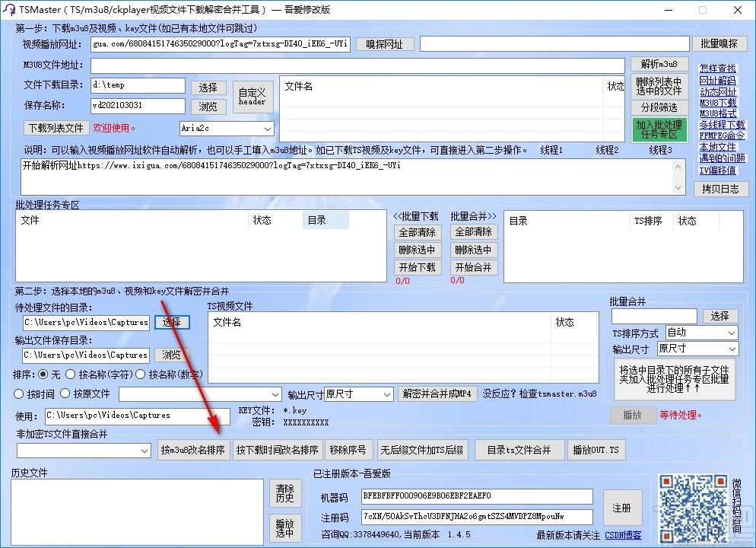This screenshot has width=756, height=548.
Task: Open the 多线程下载 link
Action: [722, 125]
